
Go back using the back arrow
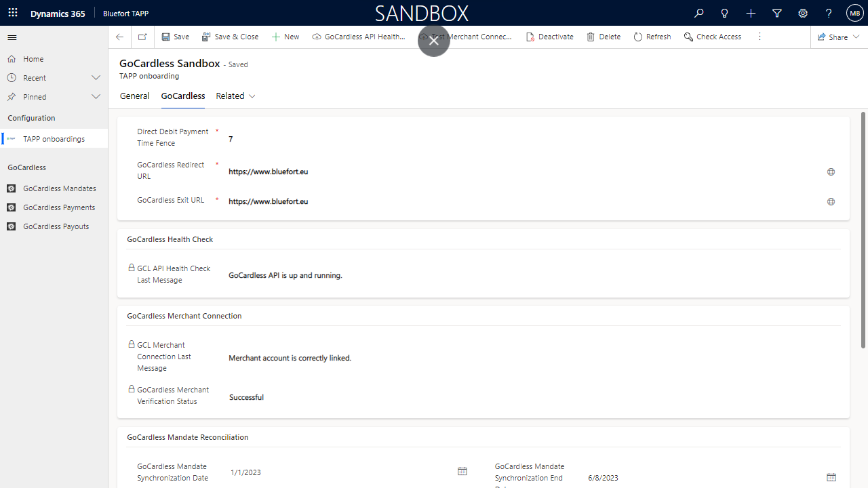[120, 37]
